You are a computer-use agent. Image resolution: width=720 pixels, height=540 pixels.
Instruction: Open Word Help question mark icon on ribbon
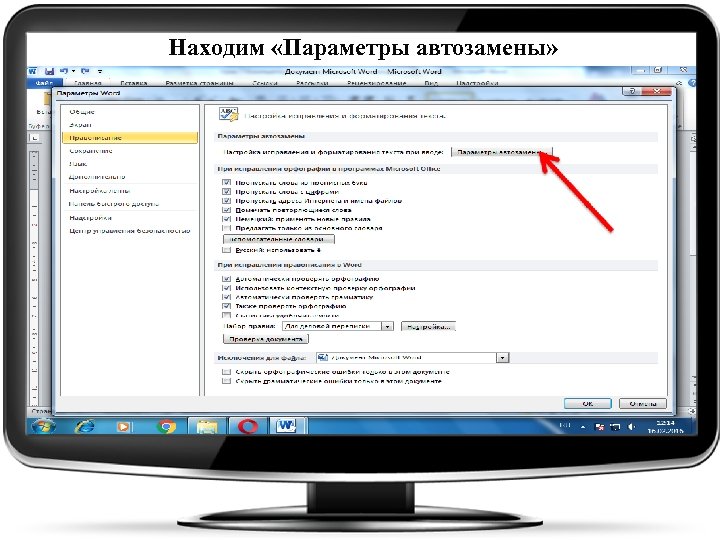pos(692,83)
